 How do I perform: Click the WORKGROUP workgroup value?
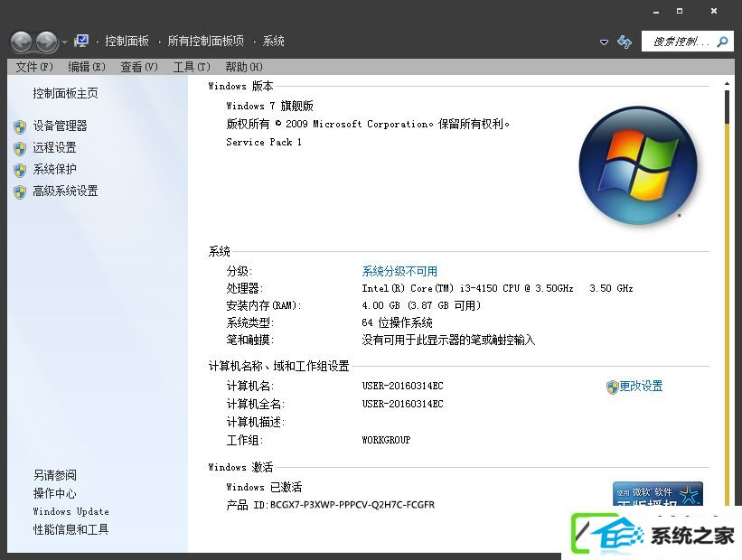[x=386, y=440]
